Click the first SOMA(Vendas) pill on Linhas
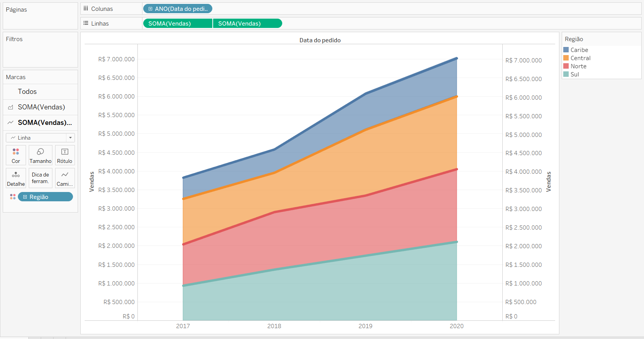 [x=178, y=23]
